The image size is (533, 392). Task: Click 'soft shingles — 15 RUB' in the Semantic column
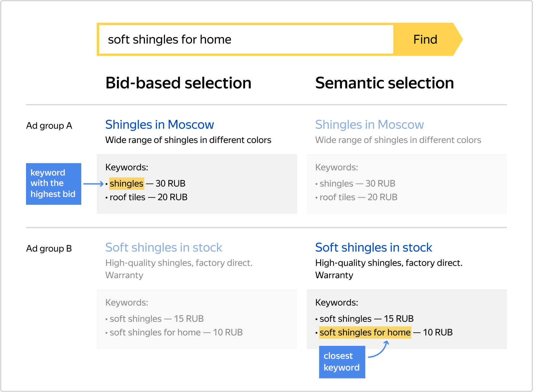(x=366, y=319)
